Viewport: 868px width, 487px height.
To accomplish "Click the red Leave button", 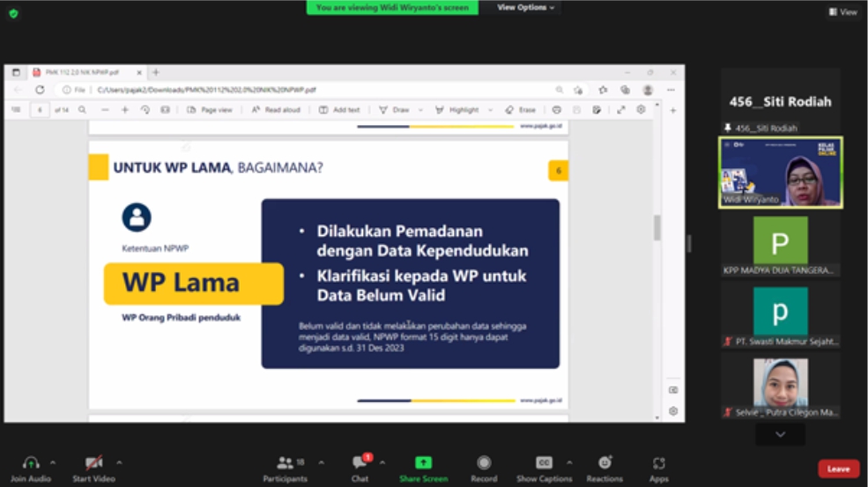I will pyautogui.click(x=838, y=469).
